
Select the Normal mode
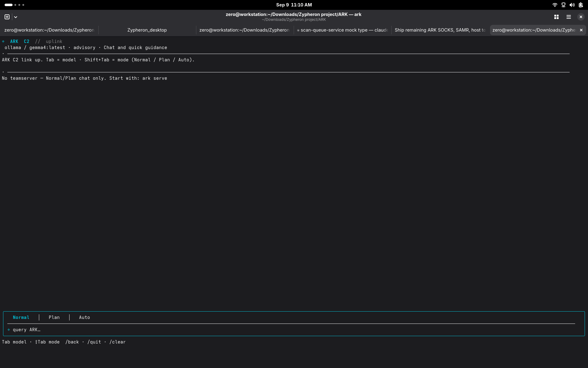21,317
